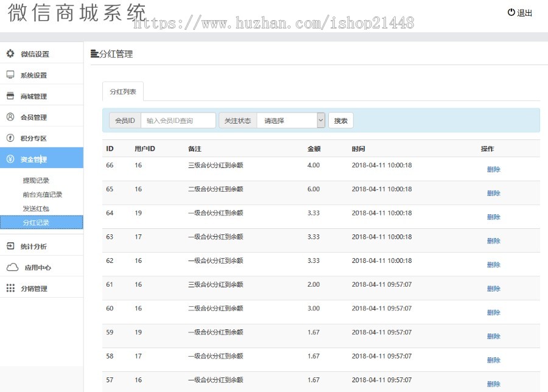The width and height of the screenshot is (548, 392).
Task: Click 删除 on record ID 66
Action: 493,169
